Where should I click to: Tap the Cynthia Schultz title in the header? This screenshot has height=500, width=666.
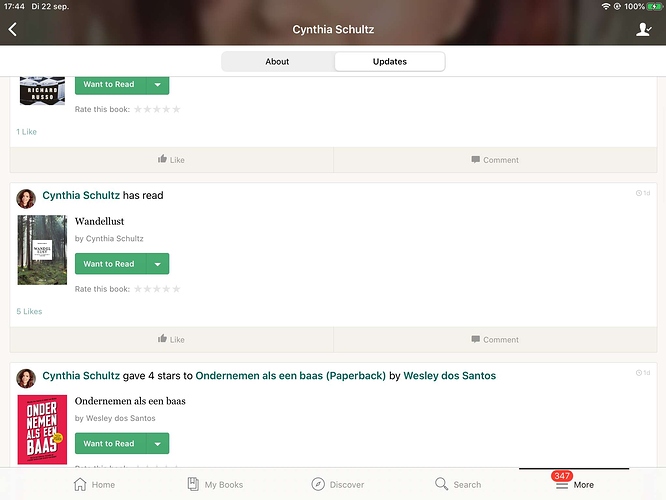(x=333, y=29)
